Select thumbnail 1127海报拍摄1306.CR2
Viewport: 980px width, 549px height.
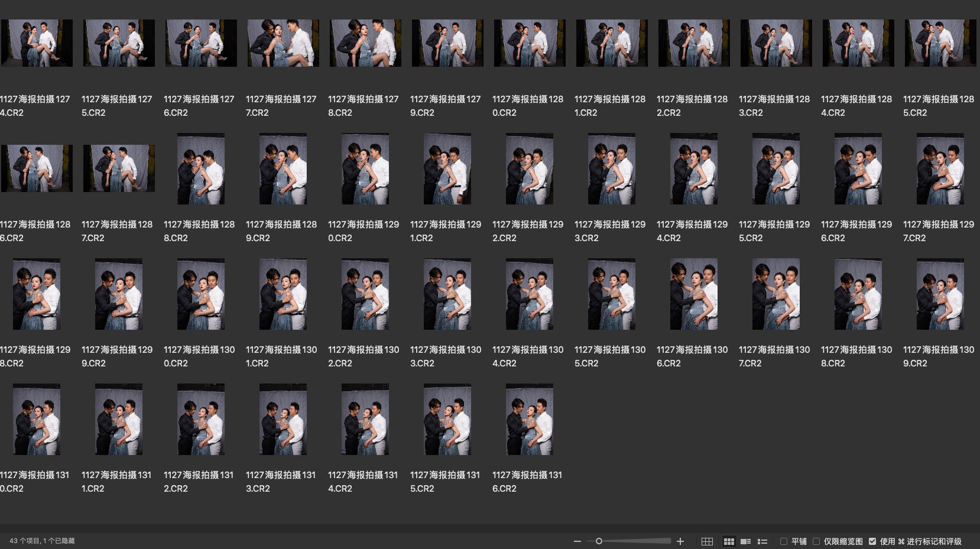[x=693, y=294]
